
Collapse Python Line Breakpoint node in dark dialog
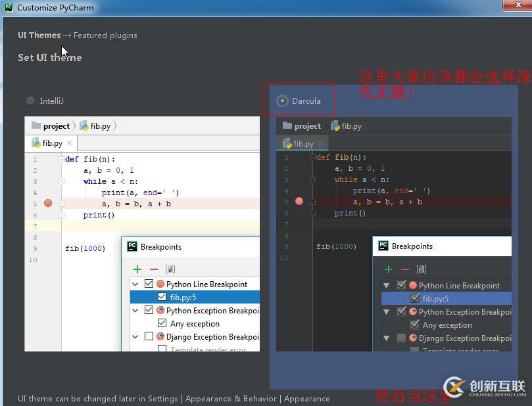[387, 286]
